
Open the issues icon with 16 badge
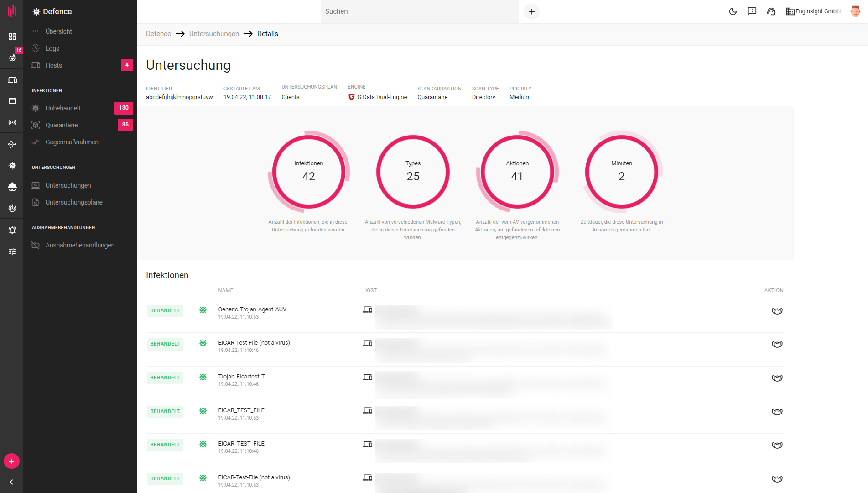point(12,57)
